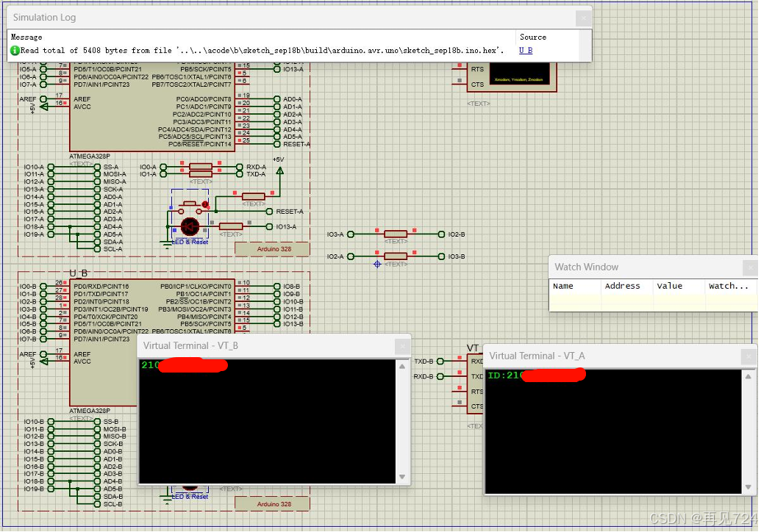Select the TXD-B terminal beside the VT component
Viewport: 761px width, 532px height.
pyautogui.click(x=440, y=362)
